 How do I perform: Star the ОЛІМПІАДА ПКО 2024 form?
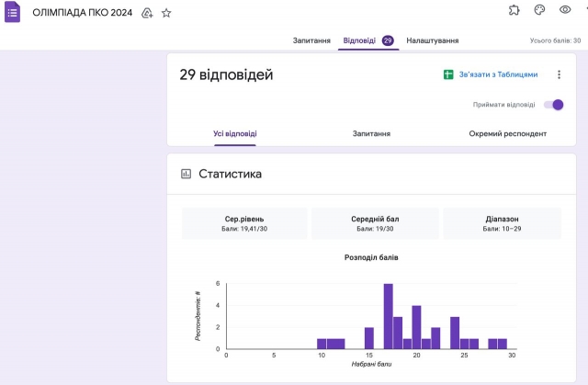(166, 14)
